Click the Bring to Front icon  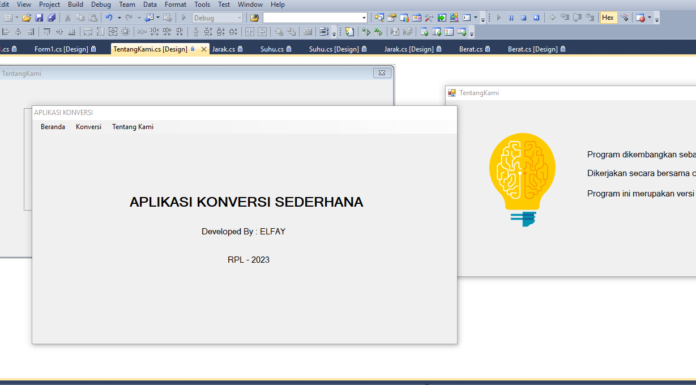(279, 32)
